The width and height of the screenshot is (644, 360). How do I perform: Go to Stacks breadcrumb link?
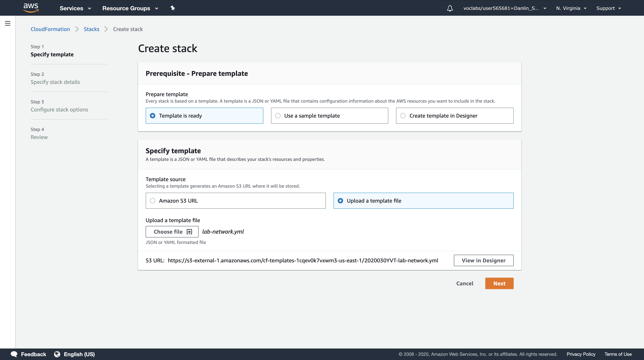point(91,29)
